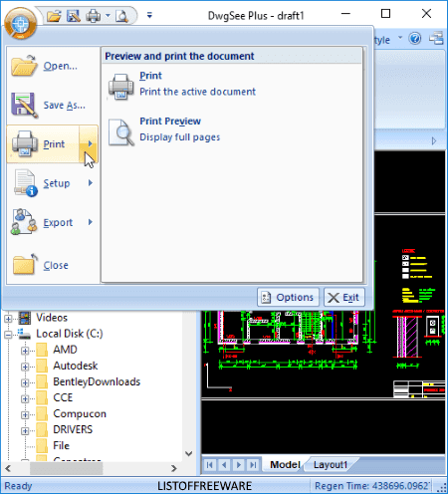Viewport: 448px width, 494px height.
Task: Click the printer icon in quick access toolbar
Action: (94, 16)
